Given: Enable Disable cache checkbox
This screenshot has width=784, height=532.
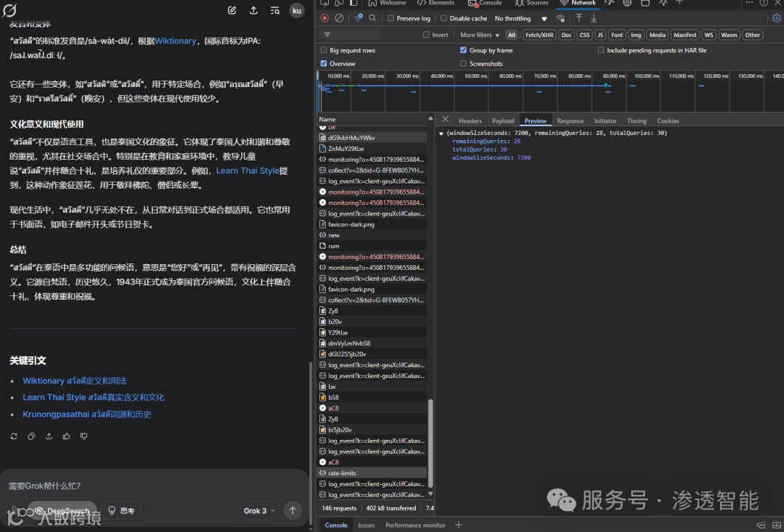Looking at the screenshot, I should (x=444, y=18).
